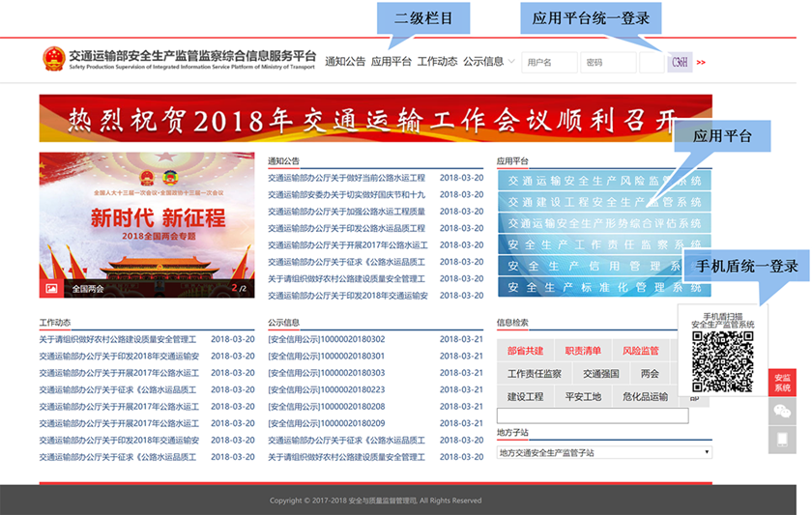This screenshot has height=515, width=812.
Task: Select the 应用平台 navigation item
Action: [391, 62]
